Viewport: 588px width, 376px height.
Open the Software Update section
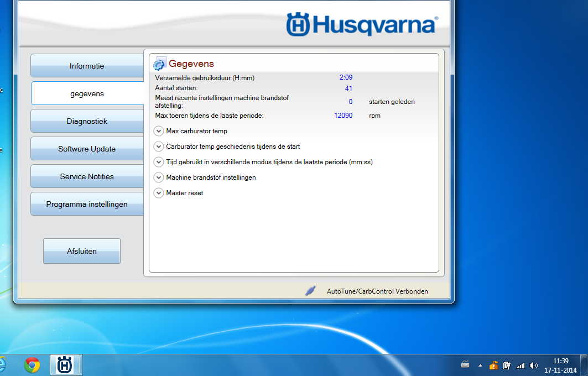(87, 149)
